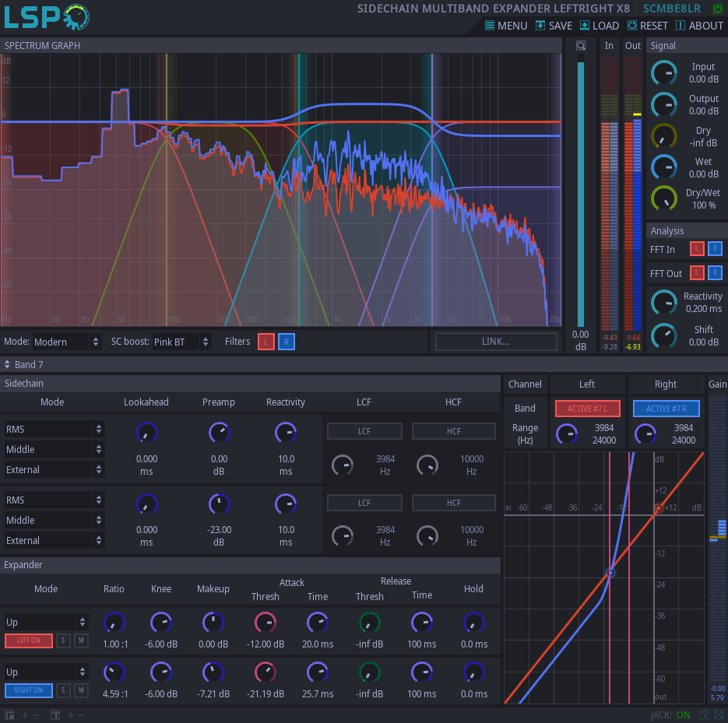Click the Input gain knob

click(x=664, y=73)
